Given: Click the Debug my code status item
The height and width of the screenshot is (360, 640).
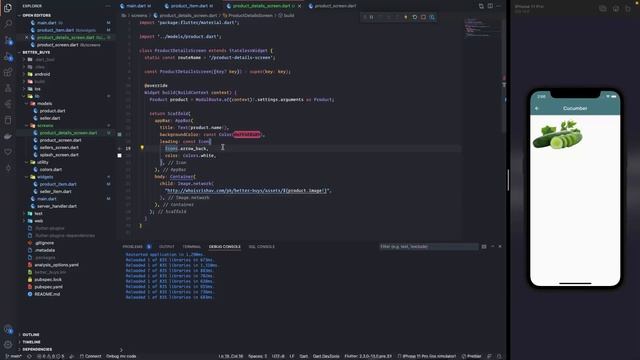Looking at the screenshot, I should tap(121, 356).
